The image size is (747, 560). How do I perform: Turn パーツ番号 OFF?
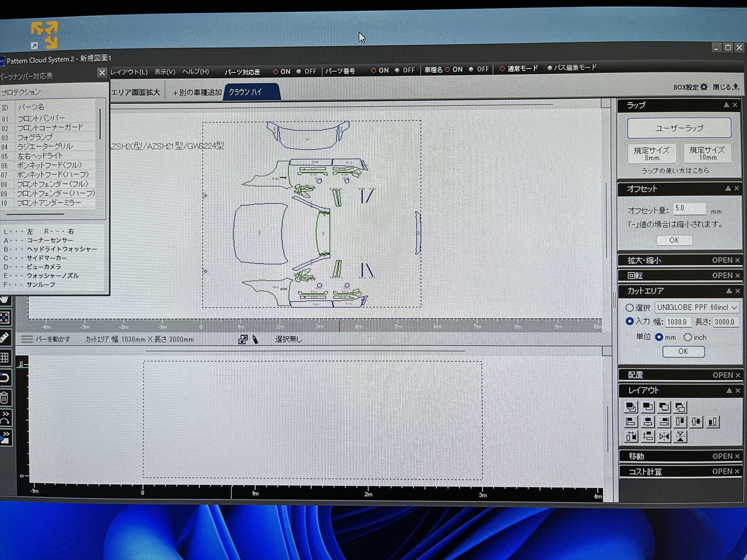(397, 70)
